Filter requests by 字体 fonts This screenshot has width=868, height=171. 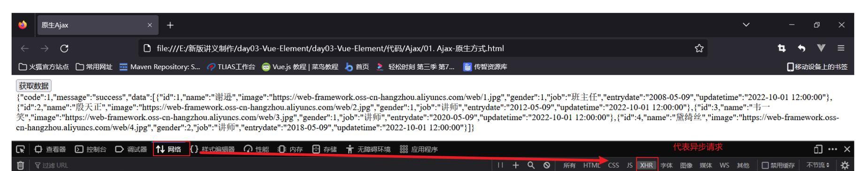(666, 165)
